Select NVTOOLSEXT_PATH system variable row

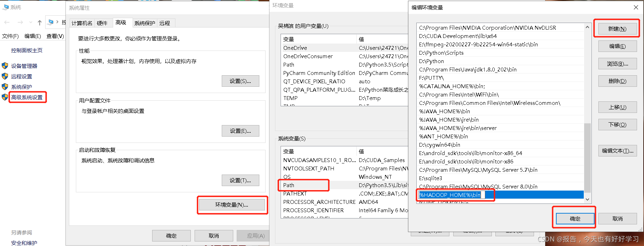pos(344,168)
